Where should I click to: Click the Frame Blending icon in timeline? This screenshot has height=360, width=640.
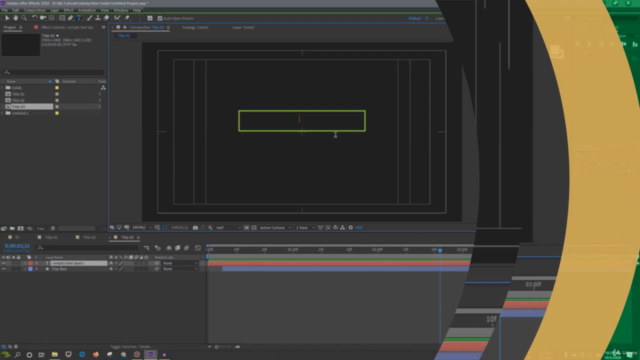(178, 248)
